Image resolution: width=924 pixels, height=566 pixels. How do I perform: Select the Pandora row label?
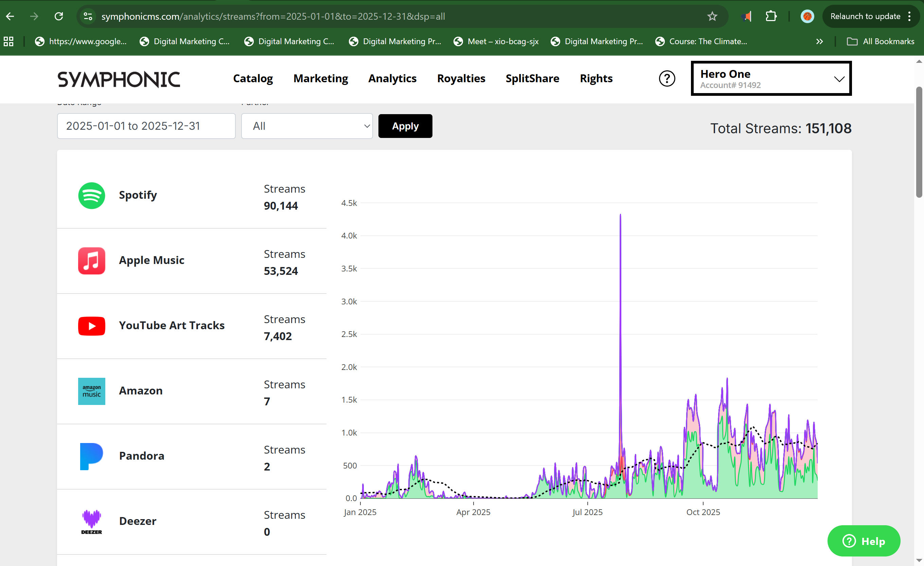coord(141,456)
